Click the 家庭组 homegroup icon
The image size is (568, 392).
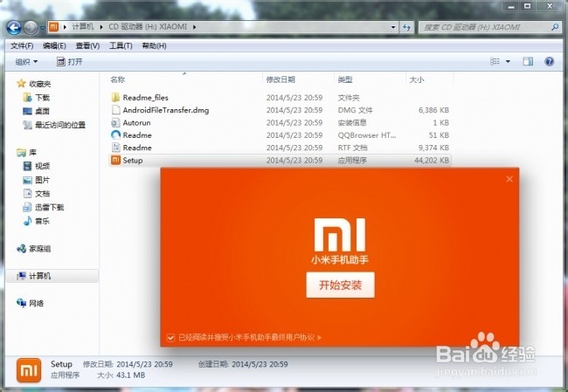tap(21, 248)
